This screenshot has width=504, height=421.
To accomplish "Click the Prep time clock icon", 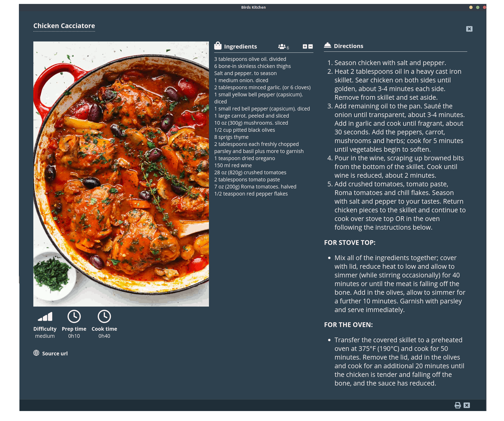I will click(x=74, y=317).
